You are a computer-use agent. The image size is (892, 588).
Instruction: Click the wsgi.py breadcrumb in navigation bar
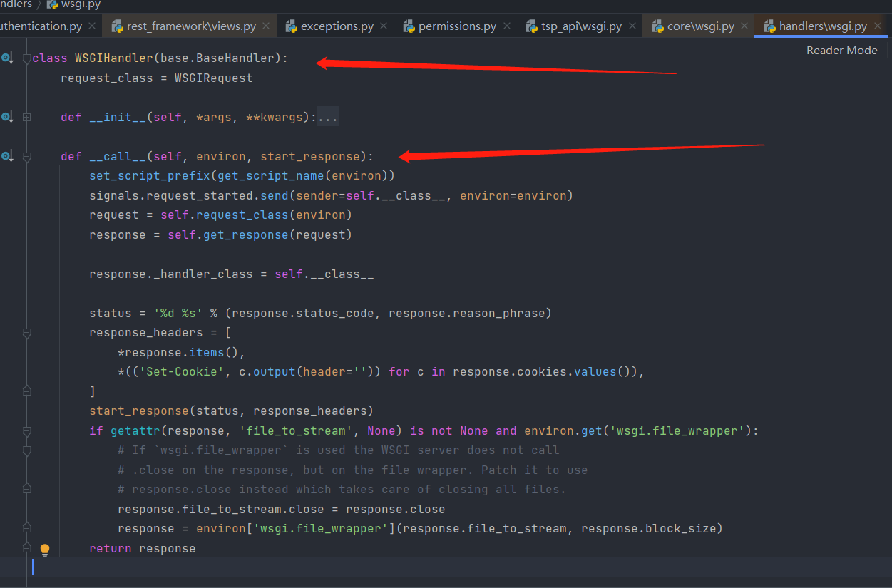[73, 4]
